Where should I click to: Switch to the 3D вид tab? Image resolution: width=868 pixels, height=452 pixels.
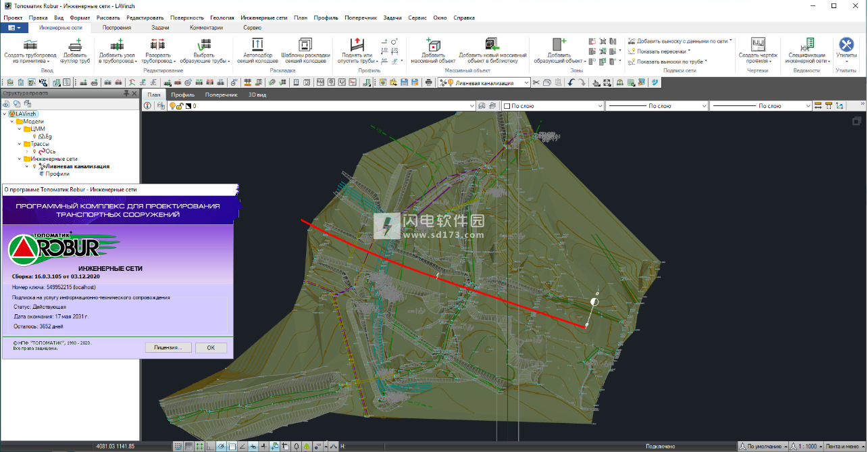(257, 95)
